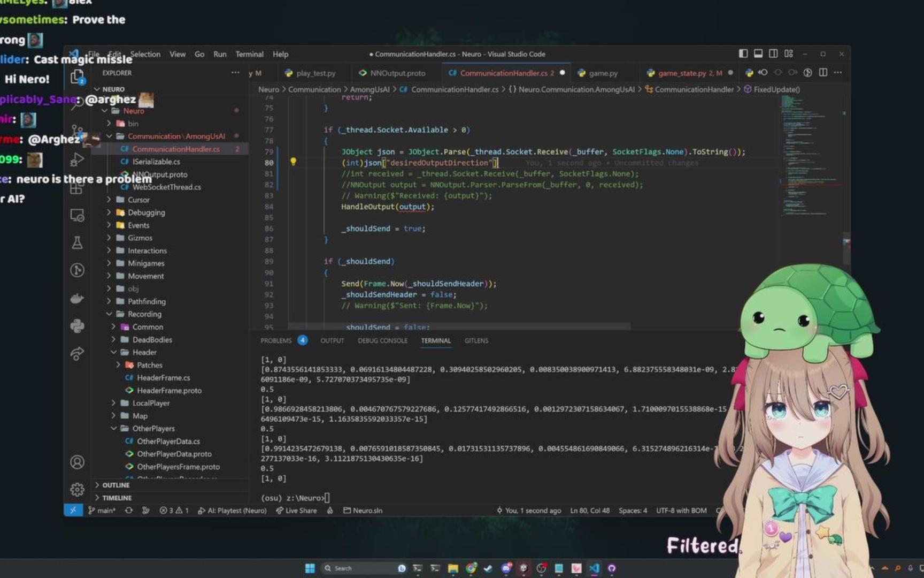Toggle the bottom panel visibility
The height and width of the screenshot is (578, 924).
click(758, 54)
